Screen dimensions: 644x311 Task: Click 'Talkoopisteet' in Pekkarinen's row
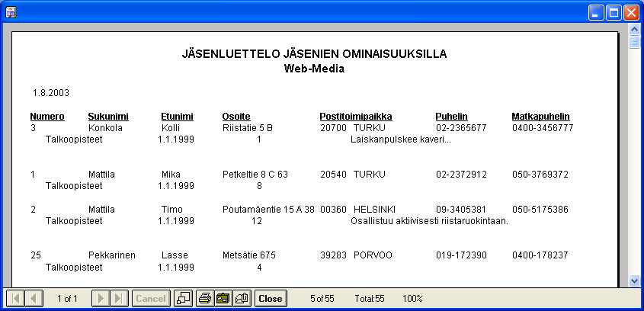coord(74,268)
